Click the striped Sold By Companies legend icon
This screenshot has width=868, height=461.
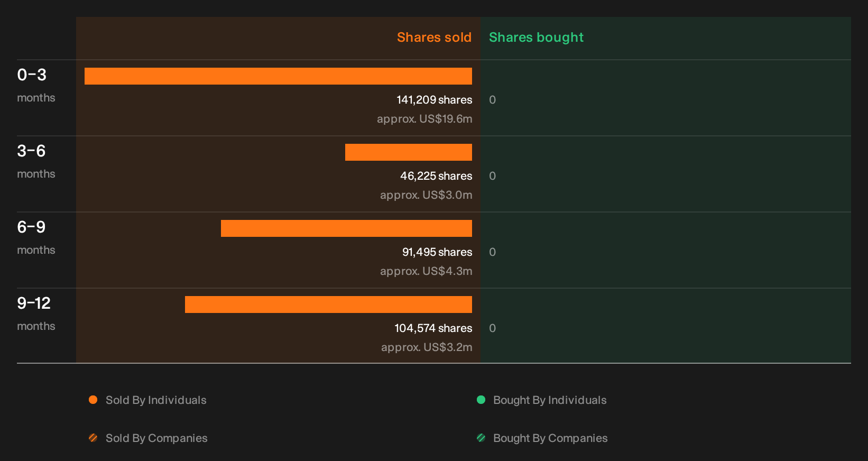tap(93, 438)
